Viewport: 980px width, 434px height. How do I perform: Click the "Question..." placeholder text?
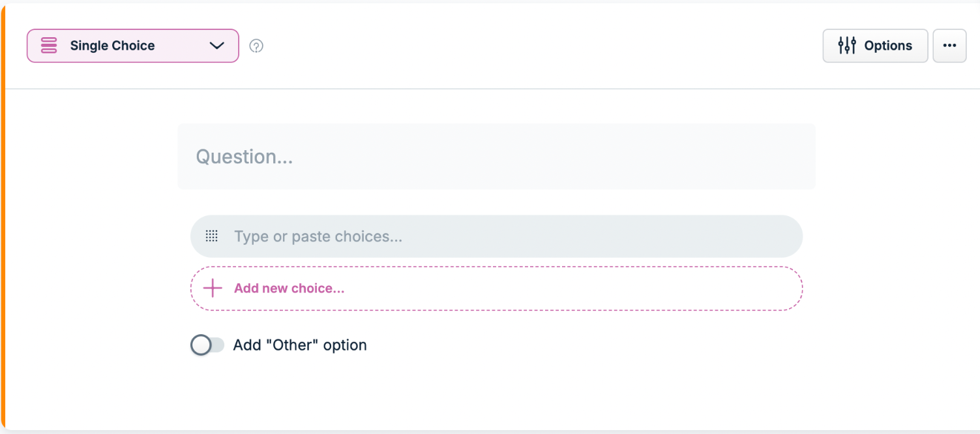coord(245,157)
